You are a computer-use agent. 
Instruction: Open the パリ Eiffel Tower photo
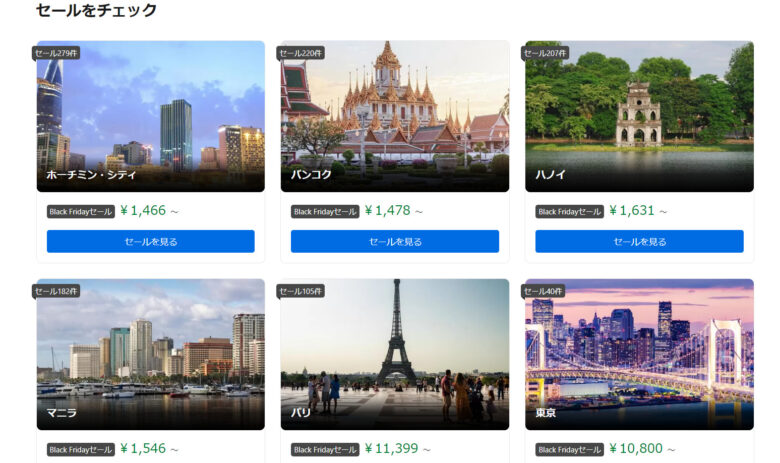[x=395, y=354]
